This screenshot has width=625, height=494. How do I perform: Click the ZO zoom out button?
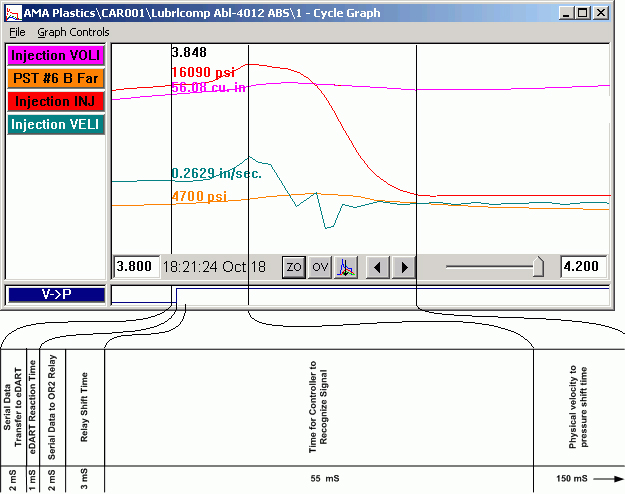294,267
